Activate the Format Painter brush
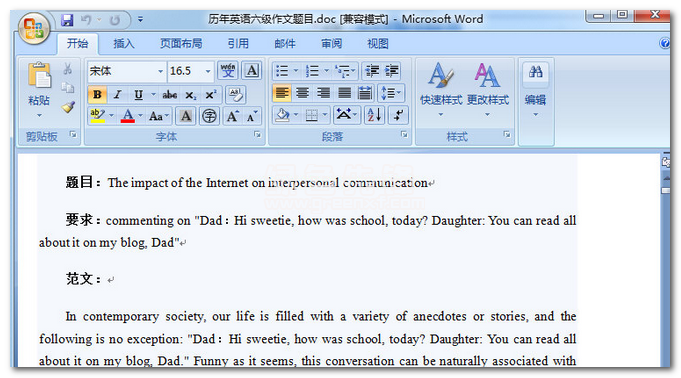The width and height of the screenshot is (681, 378). pyautogui.click(x=68, y=107)
